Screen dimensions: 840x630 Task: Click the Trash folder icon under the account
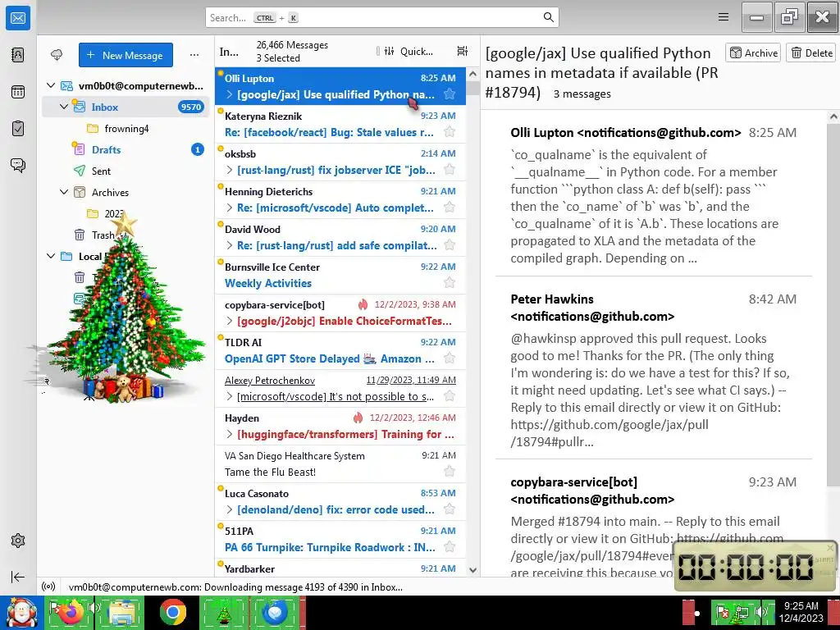pos(80,235)
